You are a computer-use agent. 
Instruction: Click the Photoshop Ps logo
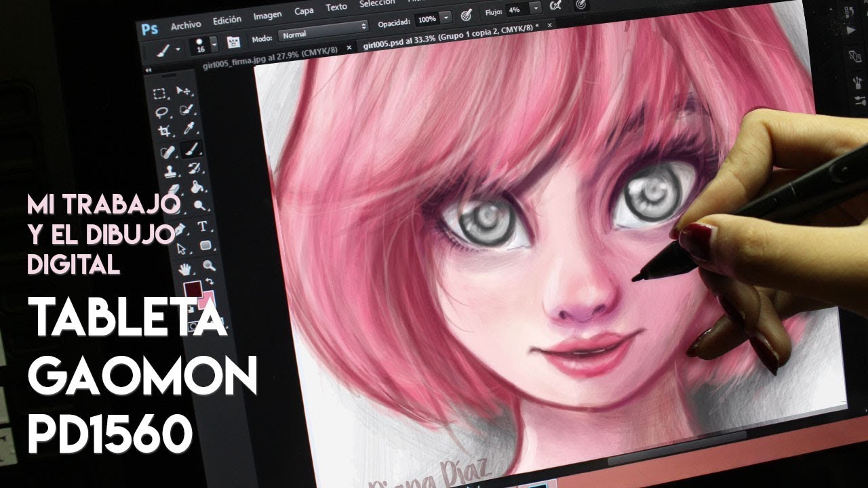pyautogui.click(x=150, y=29)
